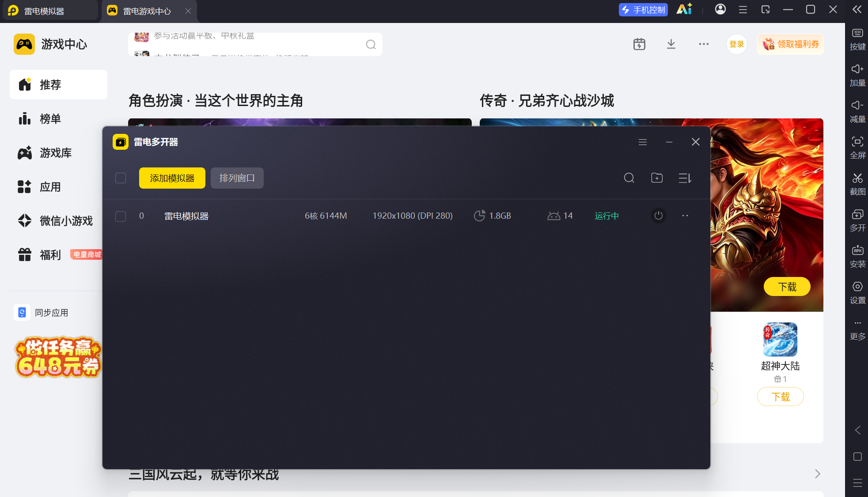
Task: Open emulator 设置 settings
Action: 857,293
